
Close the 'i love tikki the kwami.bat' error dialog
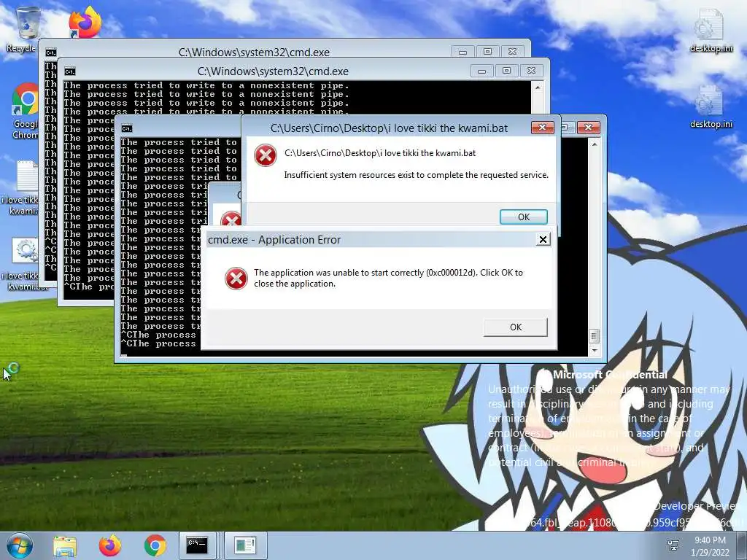click(542, 127)
